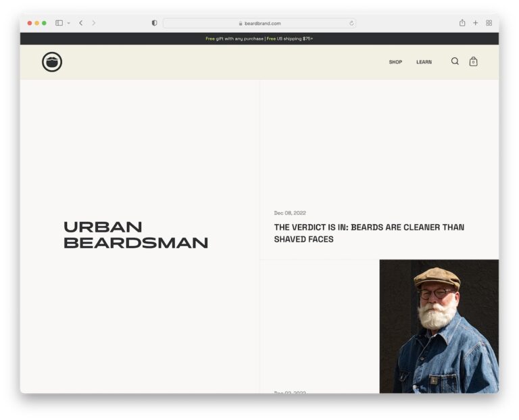Open the LEARN menu
Viewport: 519px width, 420px height.
[424, 62]
